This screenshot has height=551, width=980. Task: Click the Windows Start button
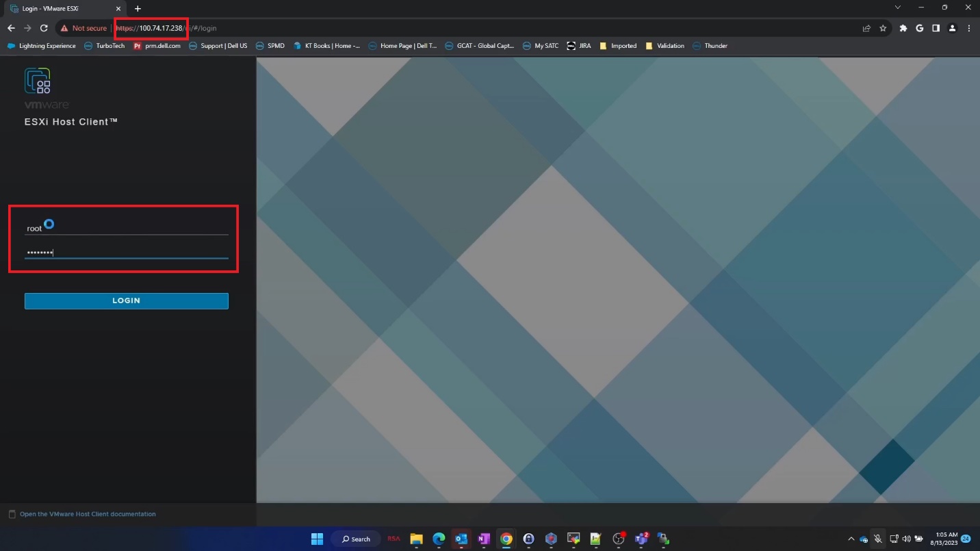[x=317, y=539]
